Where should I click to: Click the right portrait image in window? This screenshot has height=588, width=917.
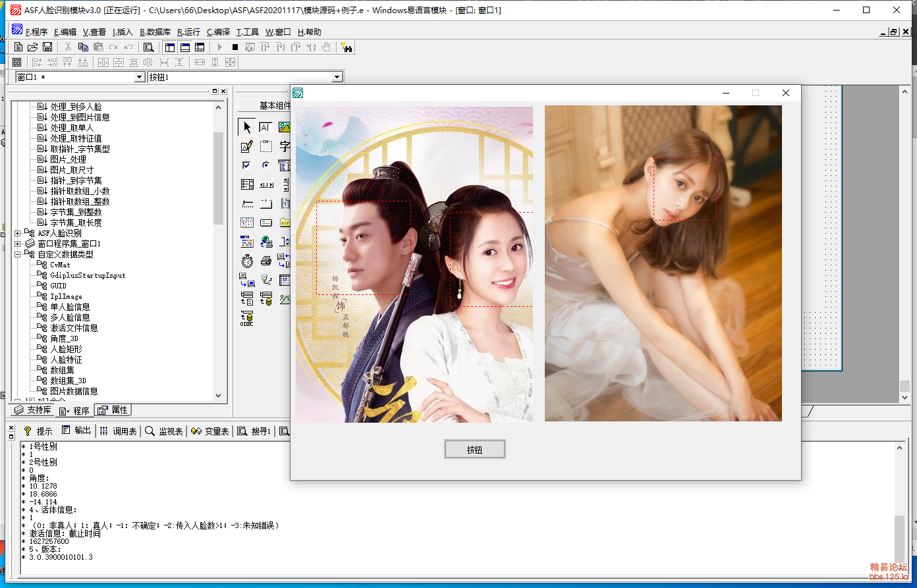click(x=663, y=263)
